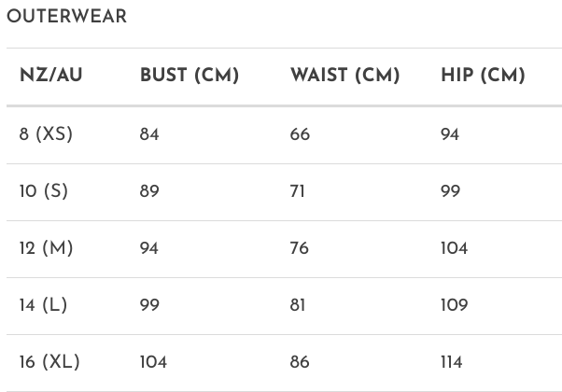Click bust value 104 in XL row
Viewport: 562px width, 392px height.
pos(153,362)
